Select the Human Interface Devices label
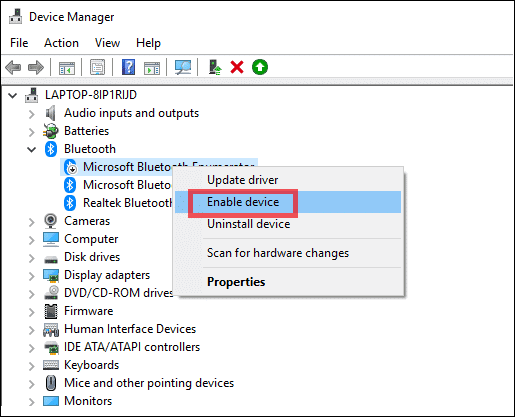Image resolution: width=515 pixels, height=417 pixels. (x=130, y=329)
